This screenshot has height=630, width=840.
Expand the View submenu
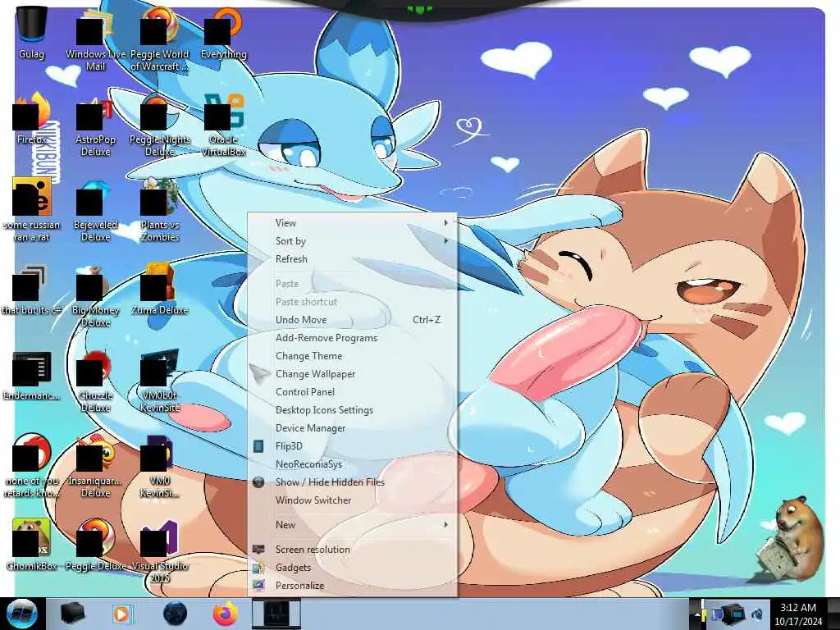click(x=353, y=223)
